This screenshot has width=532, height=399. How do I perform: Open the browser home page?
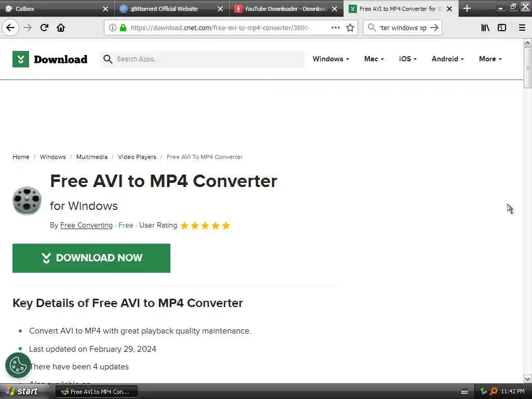(61, 28)
